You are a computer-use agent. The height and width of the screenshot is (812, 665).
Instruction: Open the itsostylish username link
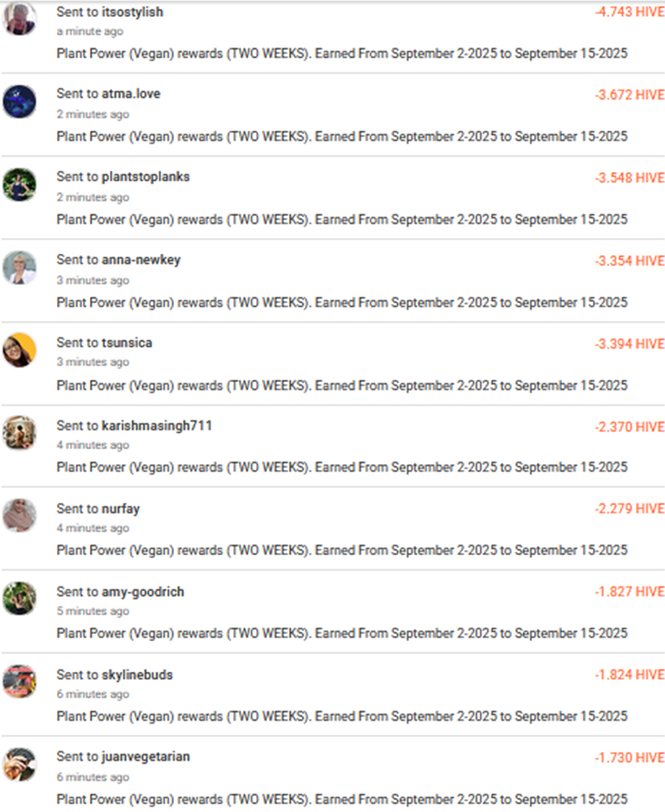click(132, 12)
